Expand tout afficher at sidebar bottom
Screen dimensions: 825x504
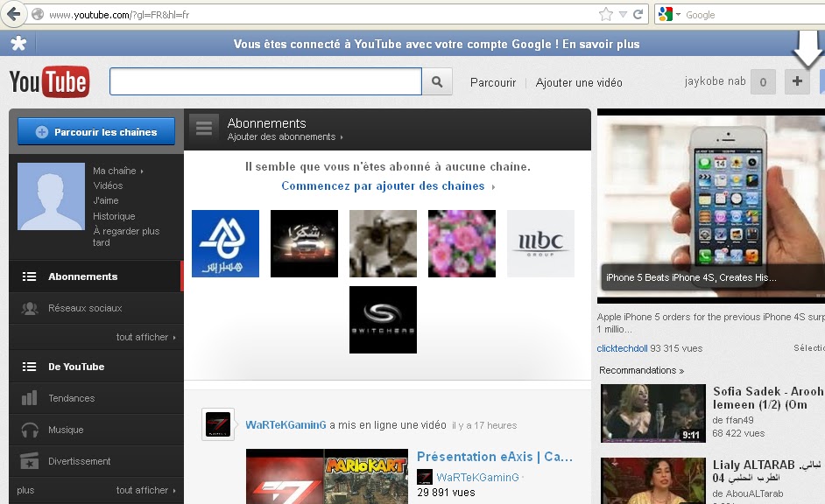coord(145,490)
